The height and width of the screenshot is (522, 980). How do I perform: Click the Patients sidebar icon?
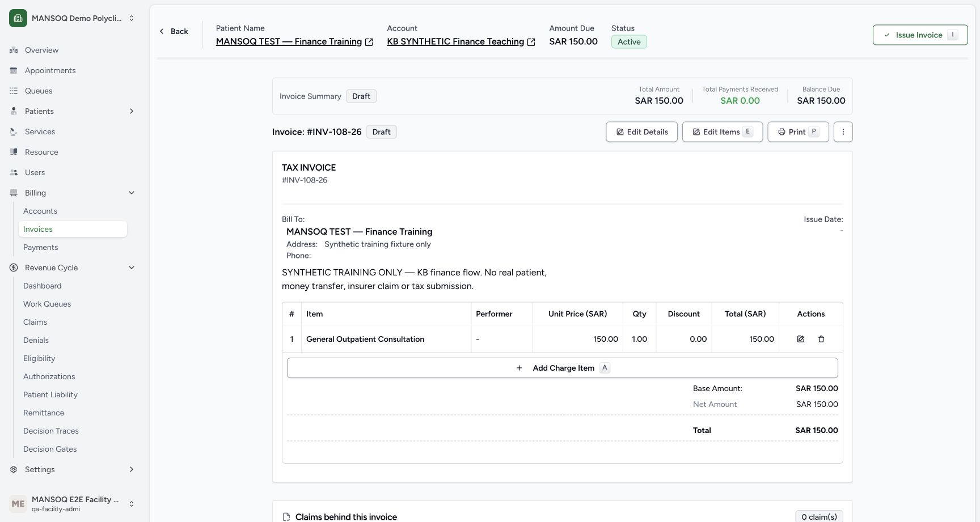click(x=14, y=111)
